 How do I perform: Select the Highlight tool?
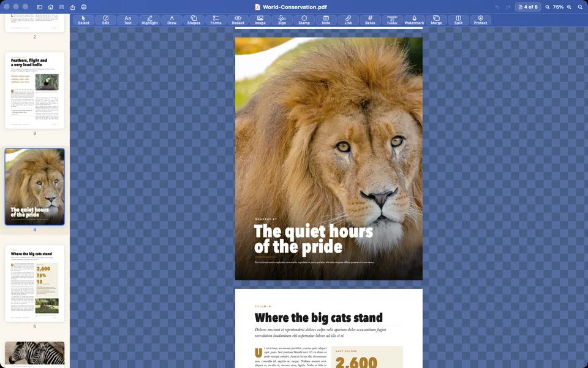coord(149,20)
